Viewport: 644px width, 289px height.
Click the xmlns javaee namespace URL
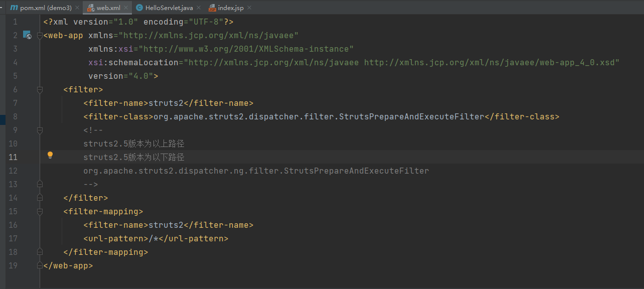click(x=209, y=35)
